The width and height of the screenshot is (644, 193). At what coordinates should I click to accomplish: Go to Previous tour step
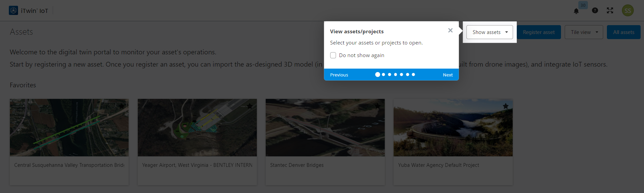point(339,75)
